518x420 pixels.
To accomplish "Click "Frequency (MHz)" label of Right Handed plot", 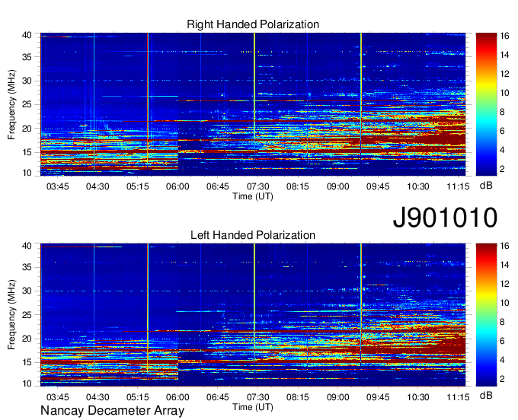I will coord(11,104).
